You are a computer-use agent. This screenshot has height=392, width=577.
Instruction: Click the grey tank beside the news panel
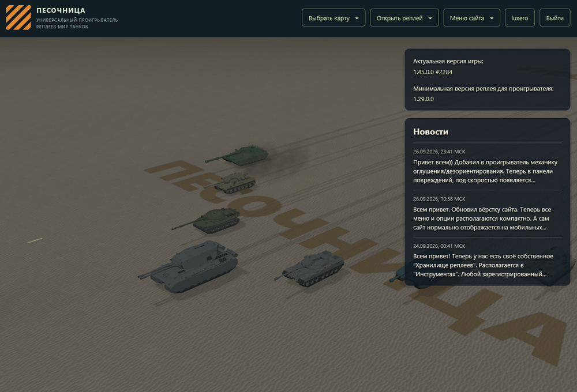(310, 268)
